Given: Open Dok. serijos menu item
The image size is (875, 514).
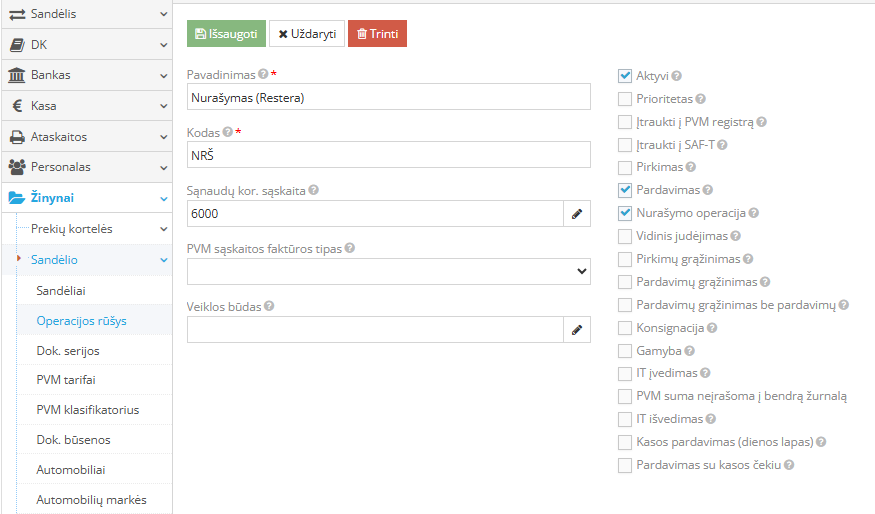Looking at the screenshot, I should coord(68,351).
